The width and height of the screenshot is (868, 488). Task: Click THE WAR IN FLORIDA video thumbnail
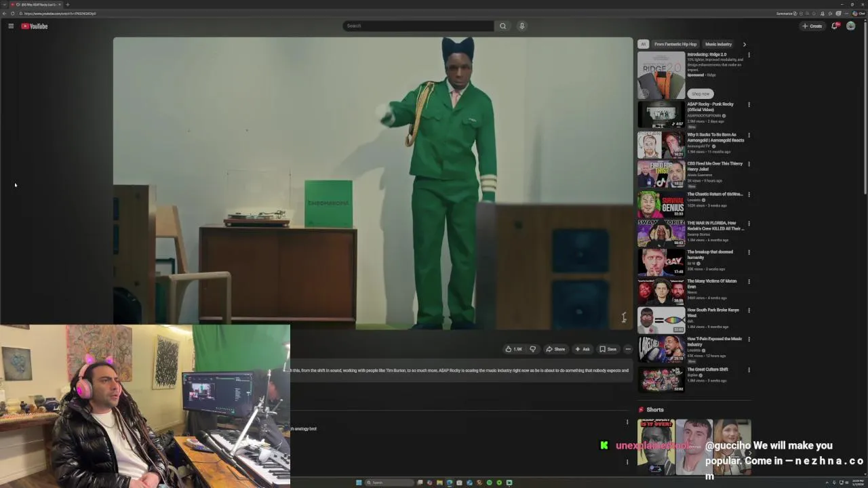661,233
